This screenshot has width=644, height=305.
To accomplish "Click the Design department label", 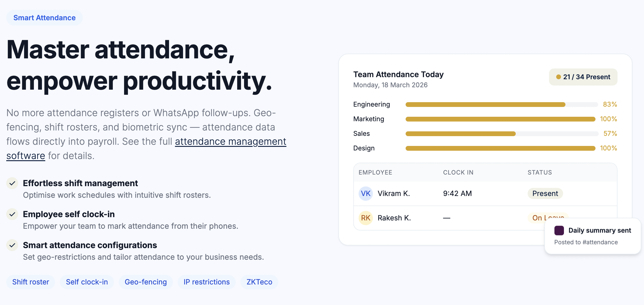I will pyautogui.click(x=364, y=148).
